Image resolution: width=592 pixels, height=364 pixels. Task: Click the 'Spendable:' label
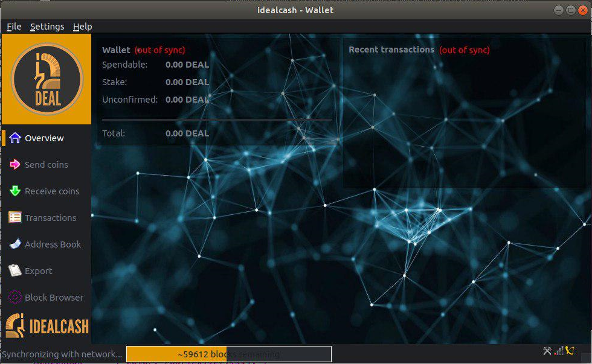[124, 65]
